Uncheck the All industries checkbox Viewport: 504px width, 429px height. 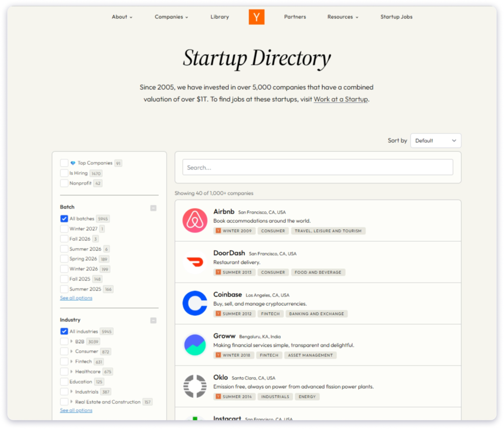64,331
